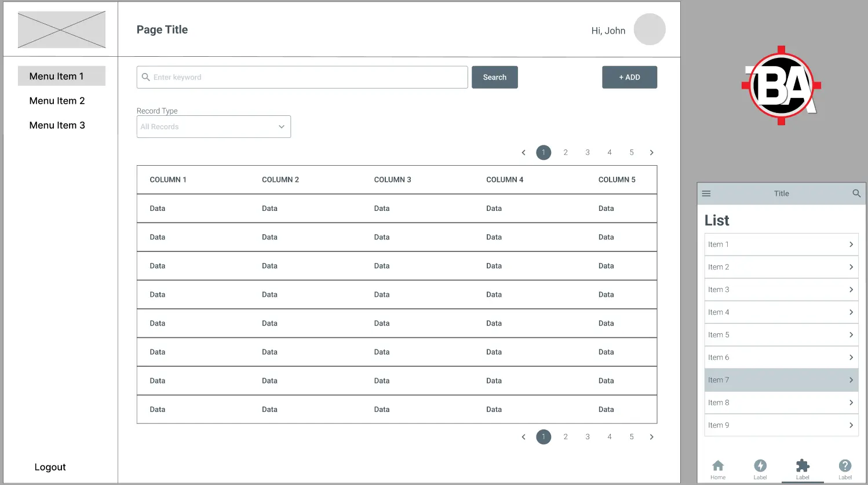868x485 pixels.
Task: Expand Item 1 using its chevron
Action: click(851, 244)
